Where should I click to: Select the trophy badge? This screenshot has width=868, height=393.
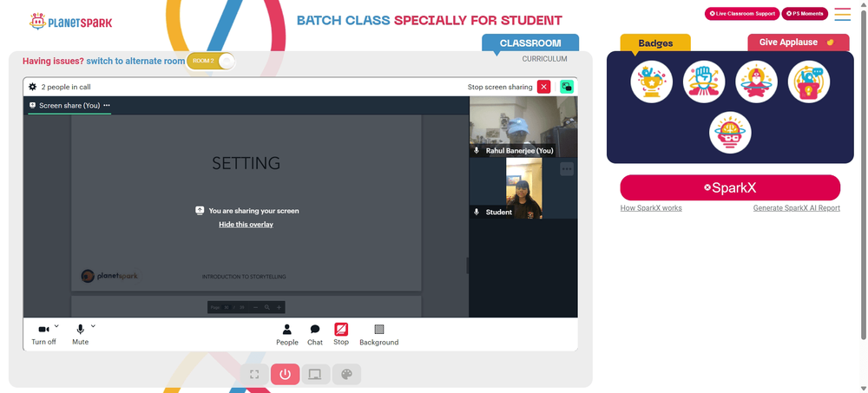652,82
